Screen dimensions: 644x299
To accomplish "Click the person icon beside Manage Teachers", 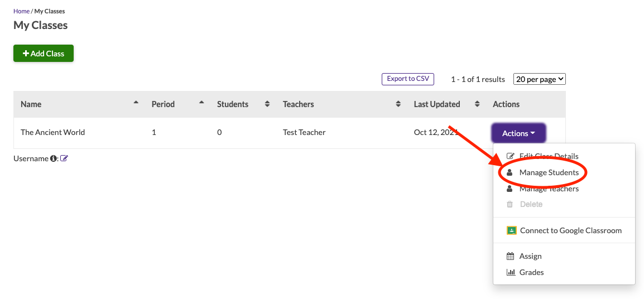I will (x=510, y=189).
